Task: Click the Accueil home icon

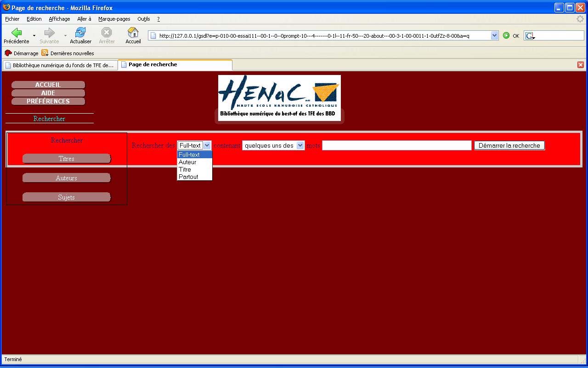Action: [x=133, y=33]
